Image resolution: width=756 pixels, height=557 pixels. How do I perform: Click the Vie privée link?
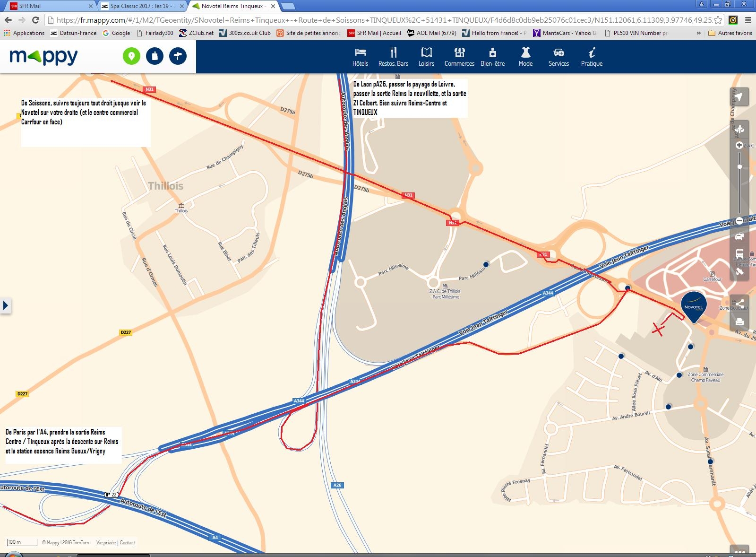106,542
